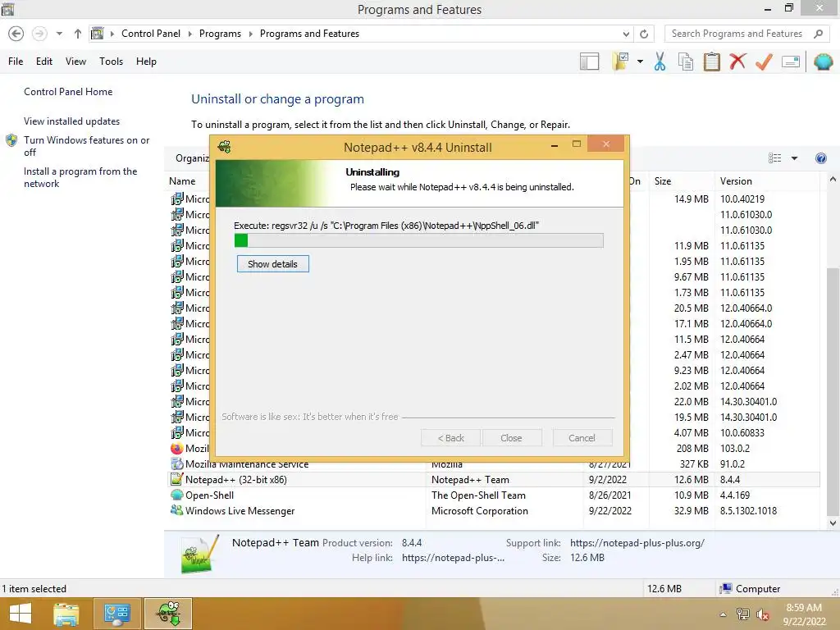Sort list by Name column
Viewport: 840px width, 630px height.
point(182,181)
